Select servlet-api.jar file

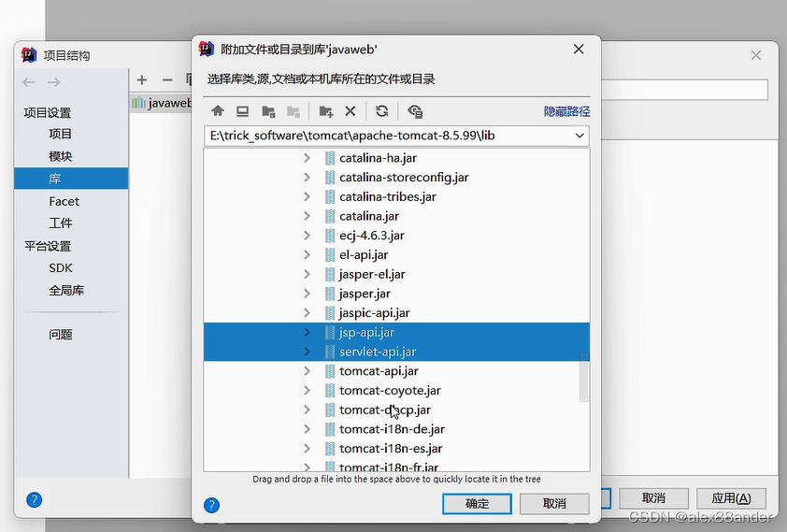click(396, 352)
